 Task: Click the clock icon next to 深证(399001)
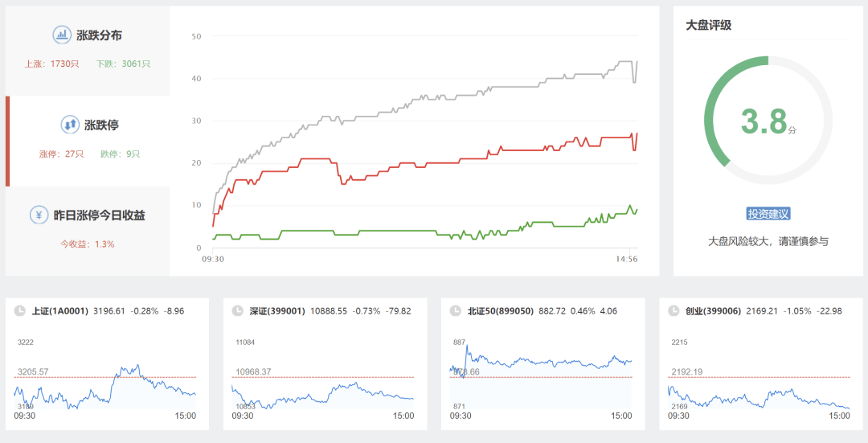coord(237,310)
